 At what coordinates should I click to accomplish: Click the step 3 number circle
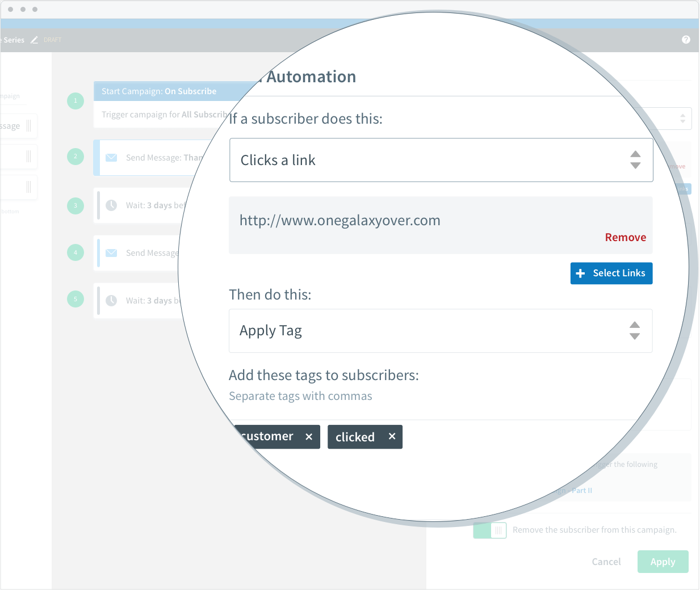[76, 206]
